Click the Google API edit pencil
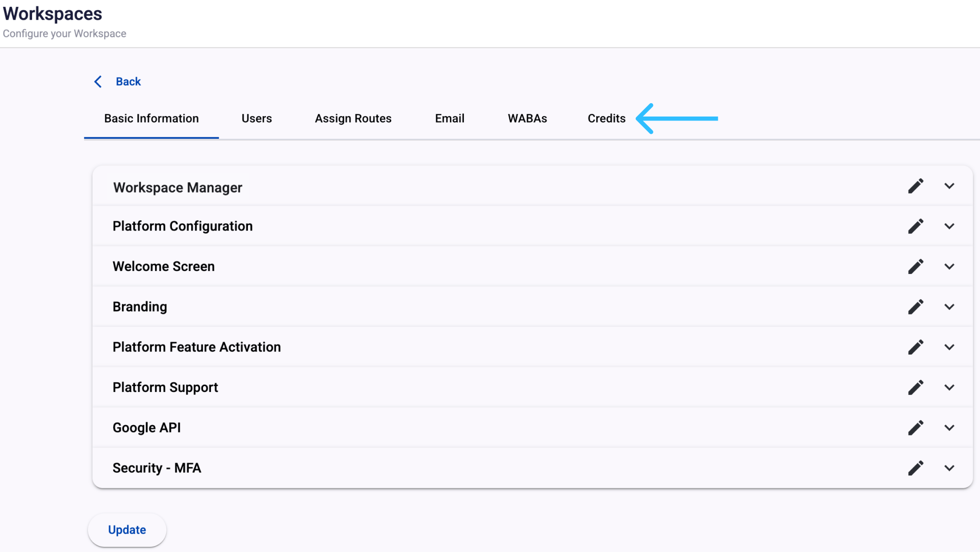Viewport: 980px width, 552px height. pyautogui.click(x=915, y=428)
